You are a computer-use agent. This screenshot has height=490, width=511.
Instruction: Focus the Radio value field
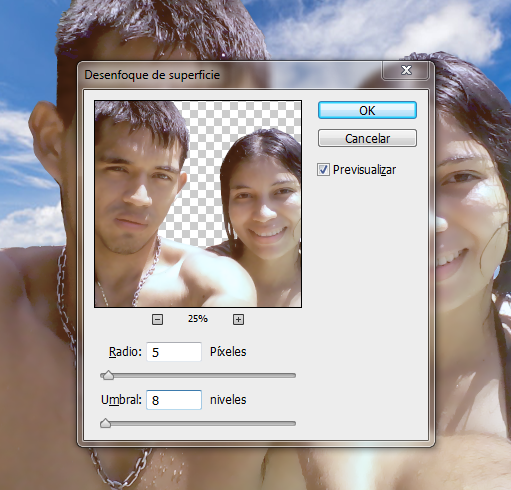point(174,352)
